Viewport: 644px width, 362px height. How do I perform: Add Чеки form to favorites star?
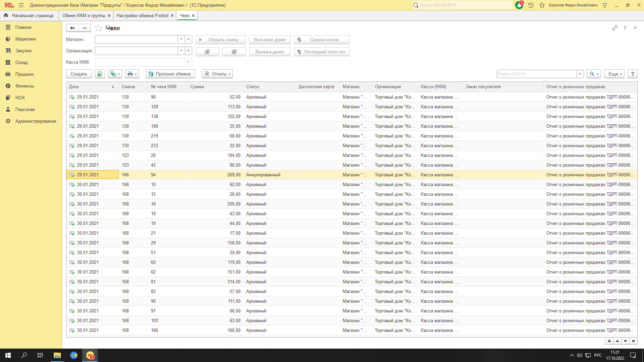(x=98, y=28)
